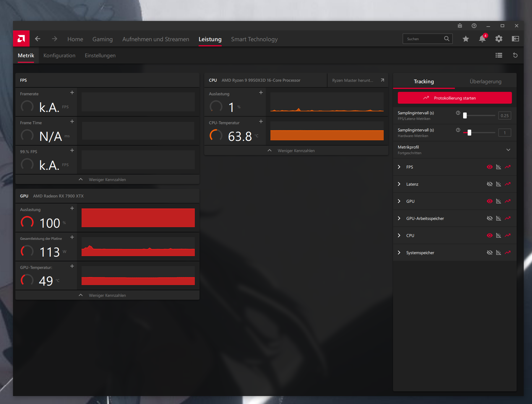The height and width of the screenshot is (404, 532).
Task: Open the Metrikprofil dropdown
Action: [x=455, y=150]
